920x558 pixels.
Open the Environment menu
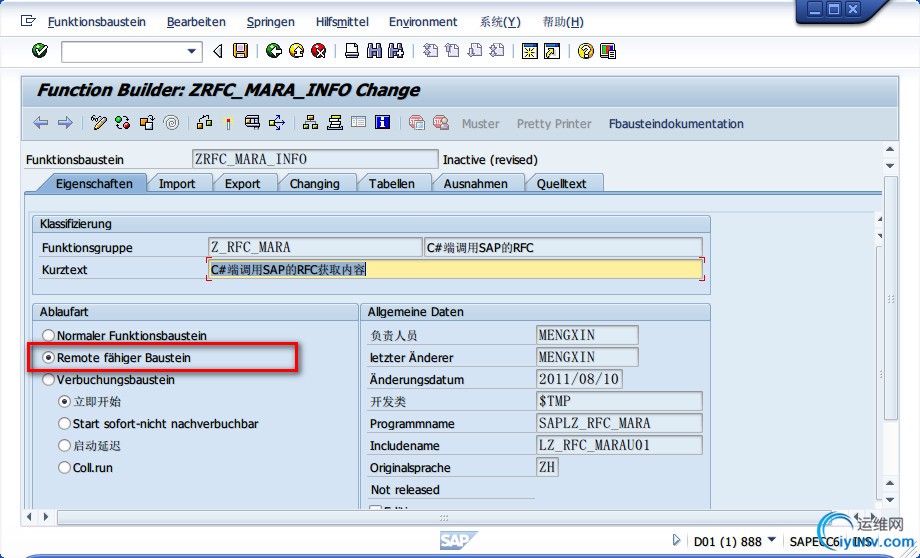click(423, 22)
